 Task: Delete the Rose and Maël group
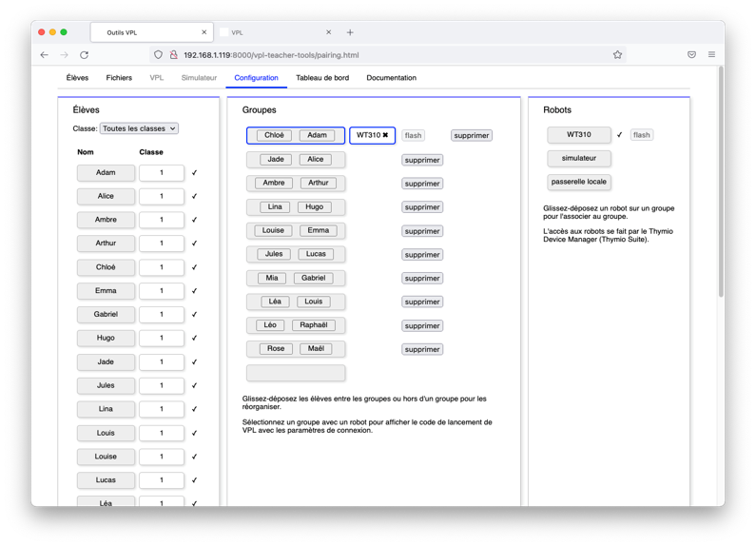pyautogui.click(x=422, y=349)
